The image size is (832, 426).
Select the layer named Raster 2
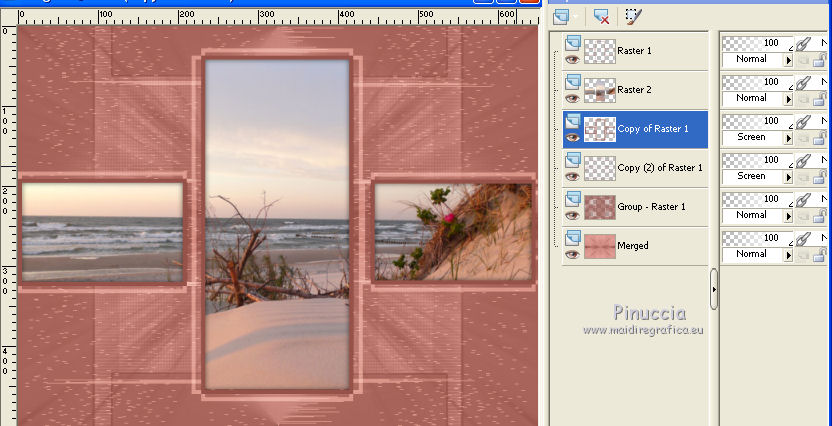pos(635,90)
